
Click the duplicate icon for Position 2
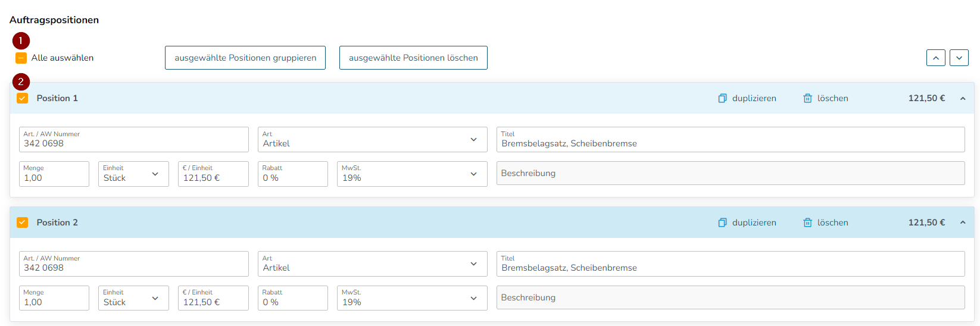pyautogui.click(x=722, y=222)
